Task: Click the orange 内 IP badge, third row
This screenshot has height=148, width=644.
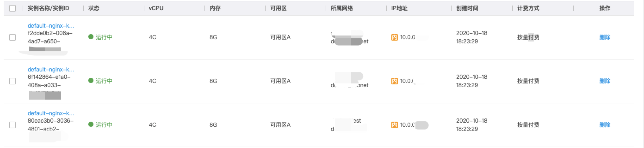Action: pyautogui.click(x=394, y=125)
